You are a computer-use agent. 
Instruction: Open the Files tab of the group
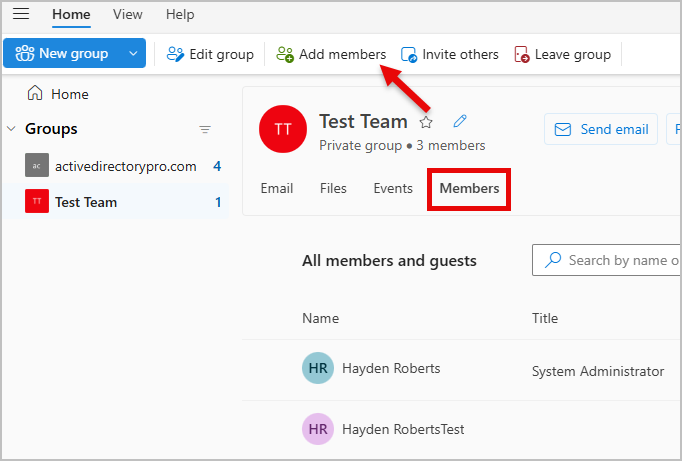coord(333,188)
